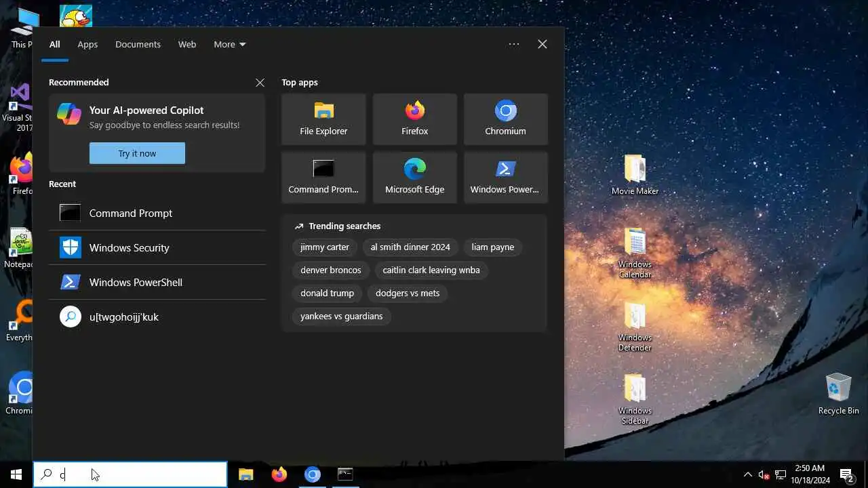Open Windows Security in Recent list
This screenshot has height=488, width=868.
[157, 247]
